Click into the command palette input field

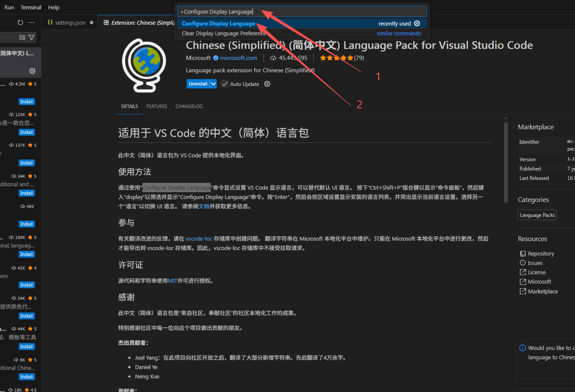[302, 11]
